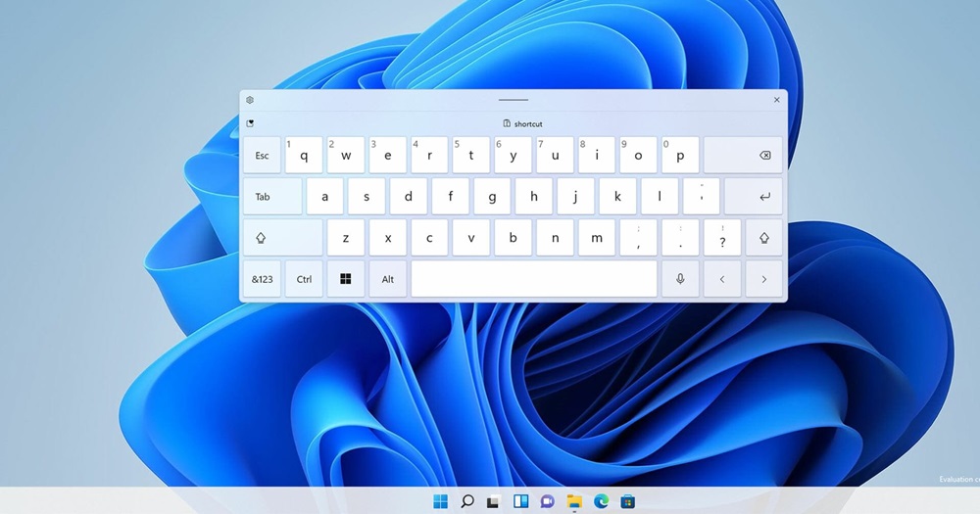
Task: Tap the g key
Action: 493,197
